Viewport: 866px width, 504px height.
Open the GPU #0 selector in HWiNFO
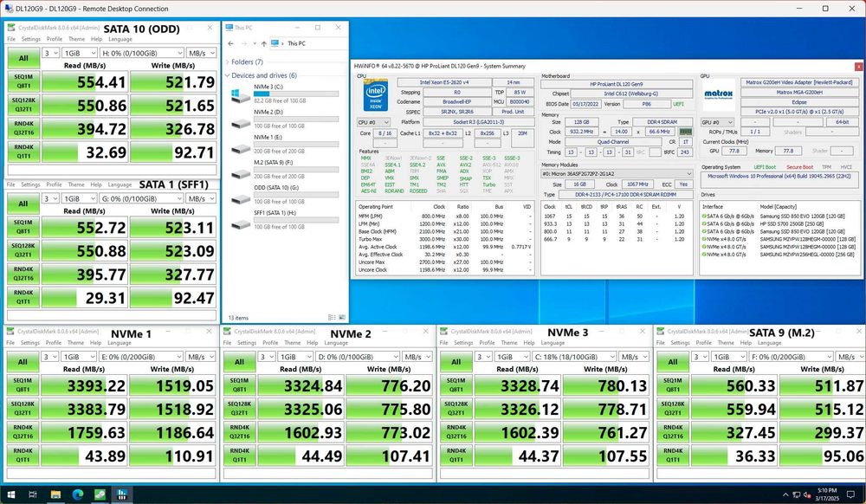coord(717,123)
